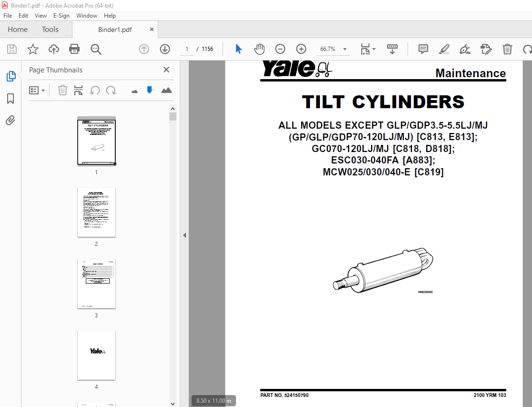Click the Maintenance header text
532x407 pixels.
coord(471,73)
